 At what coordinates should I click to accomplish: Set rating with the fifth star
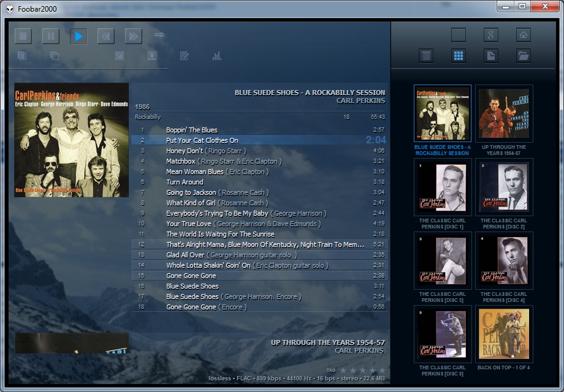[x=382, y=370]
